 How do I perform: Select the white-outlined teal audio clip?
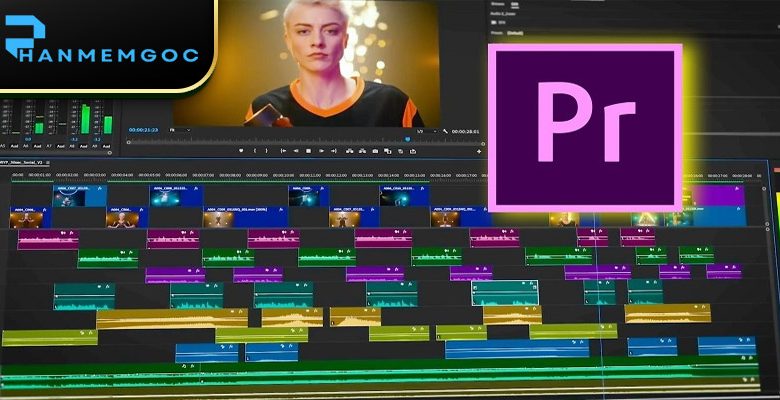pyautogui.click(x=505, y=293)
